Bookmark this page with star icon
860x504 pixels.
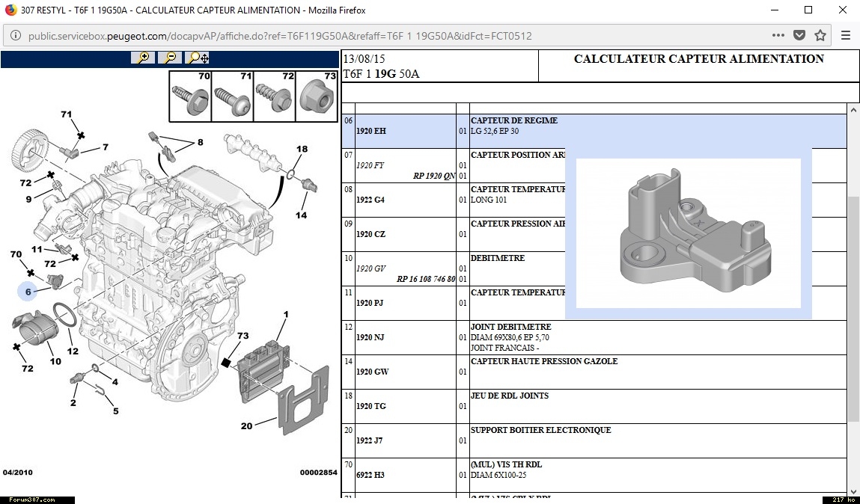tap(820, 35)
